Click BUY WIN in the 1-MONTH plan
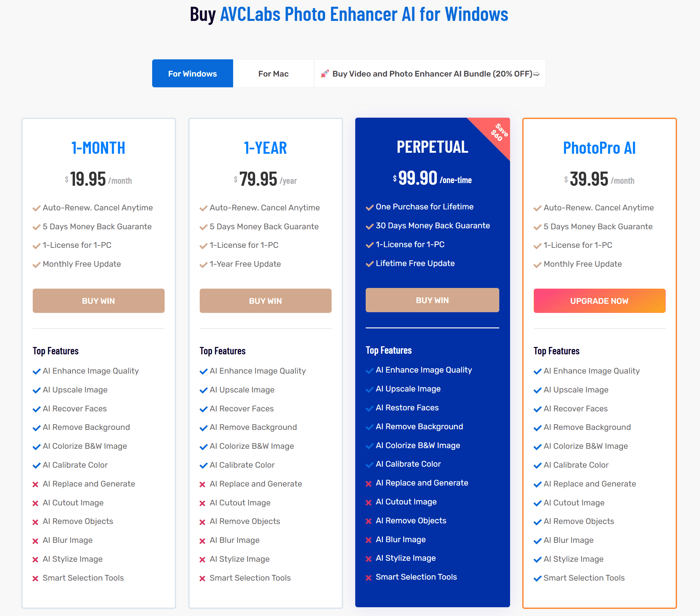 coord(99,301)
